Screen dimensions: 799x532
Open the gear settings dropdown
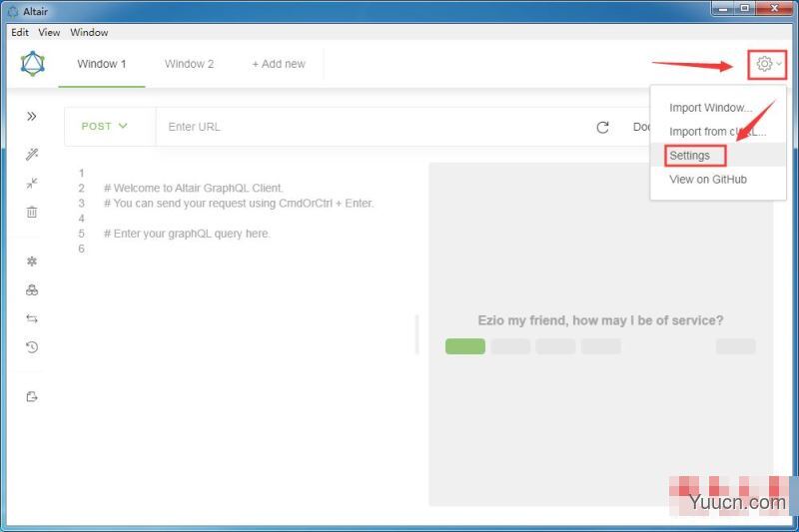767,64
